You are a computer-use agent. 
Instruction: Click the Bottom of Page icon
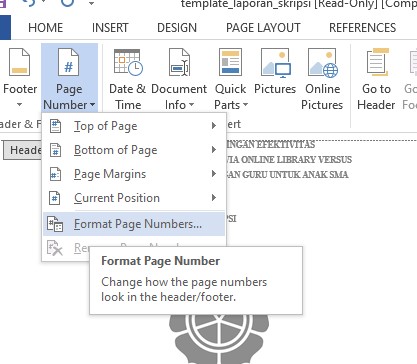[x=55, y=150]
